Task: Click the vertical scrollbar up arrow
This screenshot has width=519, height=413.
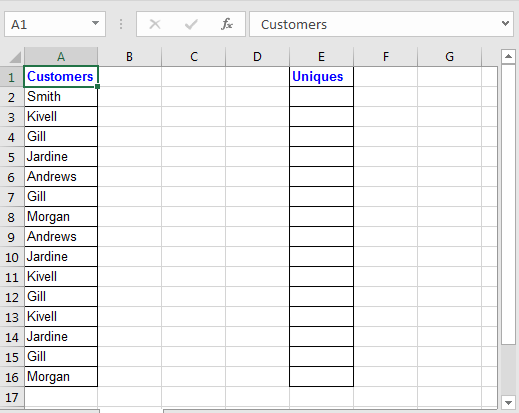Action: [508, 56]
